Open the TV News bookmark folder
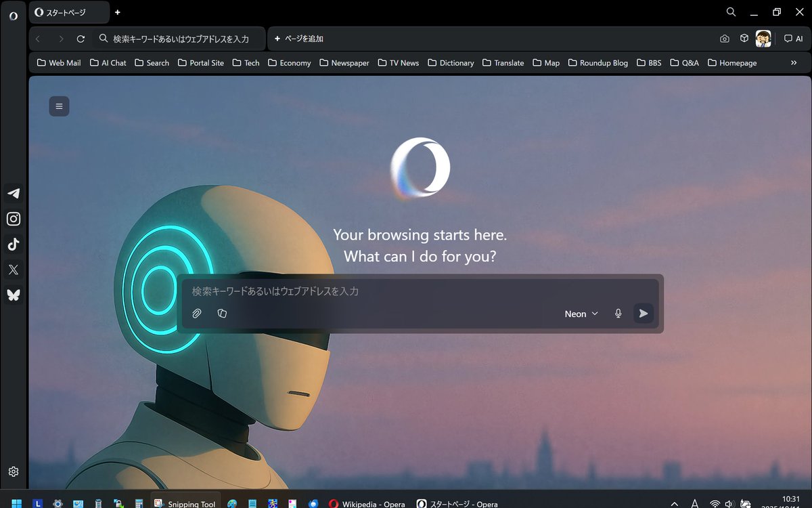This screenshot has height=508, width=812. (399, 63)
